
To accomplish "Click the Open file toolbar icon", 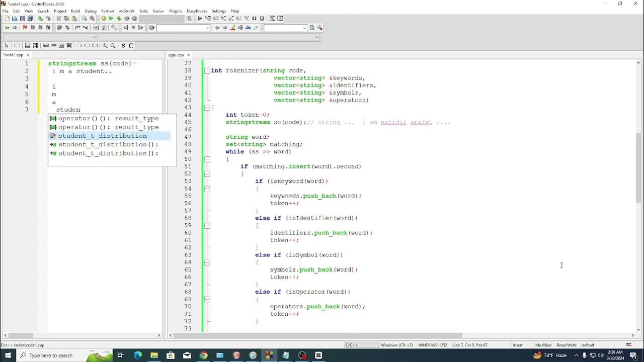I will coord(15,19).
